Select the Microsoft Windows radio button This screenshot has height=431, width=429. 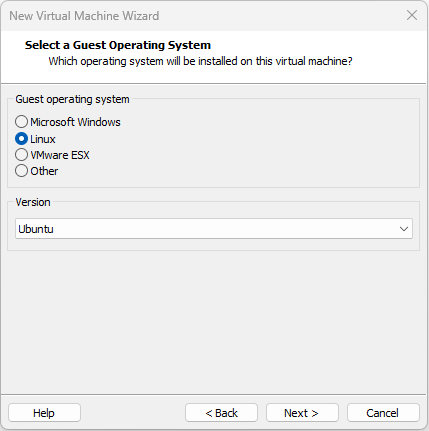tap(21, 122)
